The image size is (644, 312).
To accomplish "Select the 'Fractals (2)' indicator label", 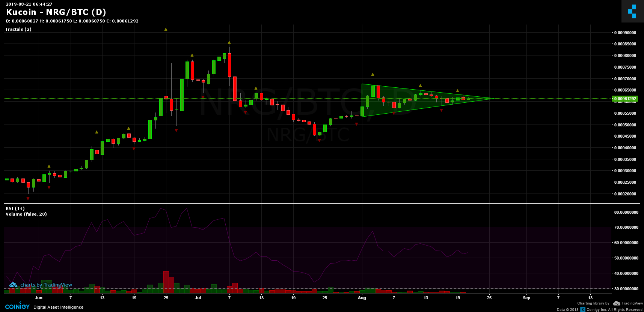I will [x=18, y=29].
